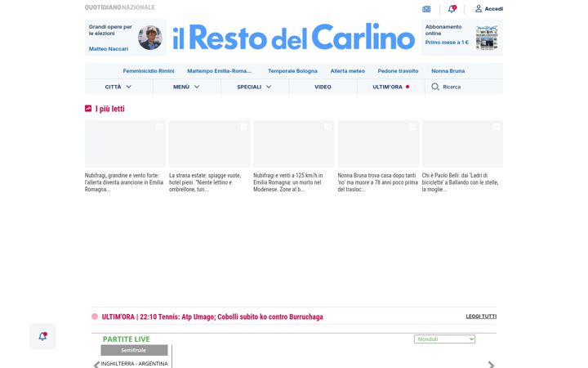Select the Temporale Bologna topic
Image resolution: width=588 pixels, height=368 pixels.
coord(292,71)
